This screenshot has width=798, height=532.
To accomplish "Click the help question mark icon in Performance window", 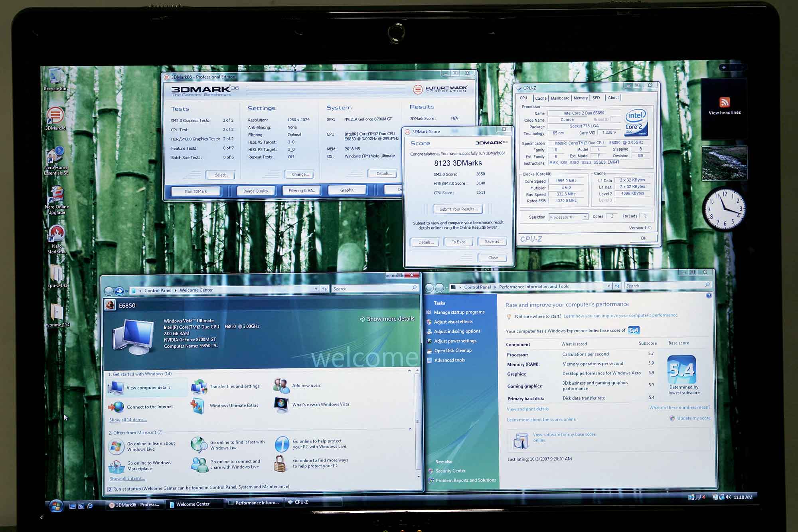I will 709,296.
